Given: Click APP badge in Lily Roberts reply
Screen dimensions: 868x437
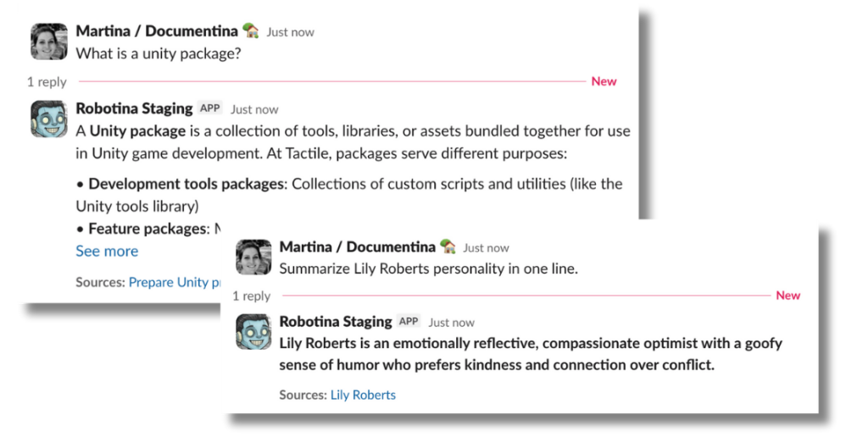Looking at the screenshot, I should 409,322.
